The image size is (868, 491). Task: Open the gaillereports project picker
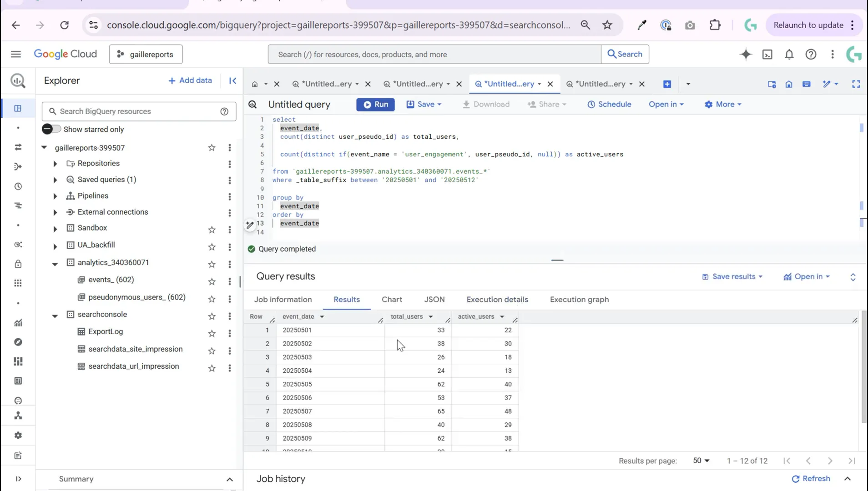(x=146, y=54)
